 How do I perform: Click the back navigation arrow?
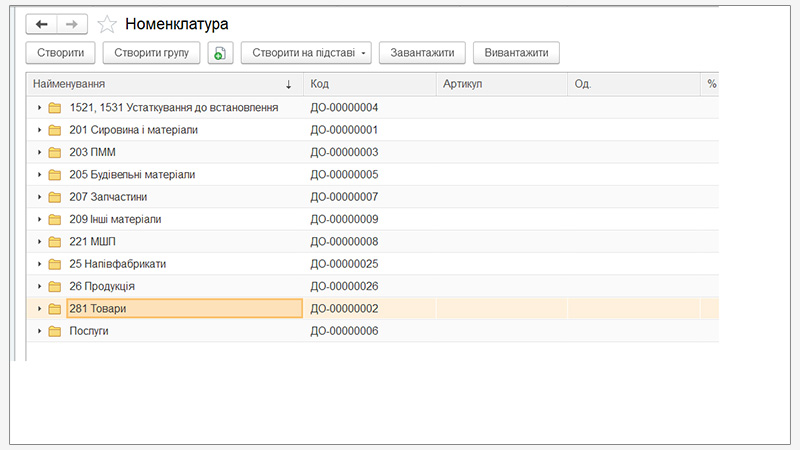(x=41, y=24)
